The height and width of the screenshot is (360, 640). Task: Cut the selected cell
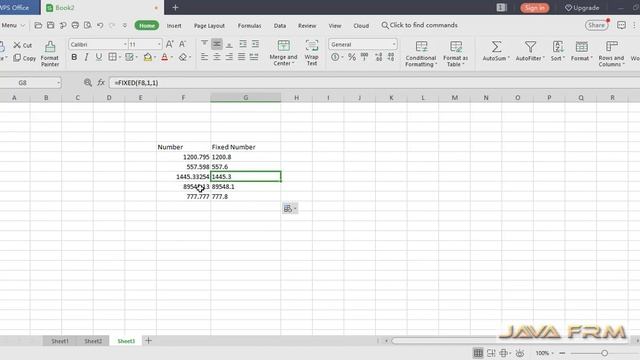pos(22,45)
